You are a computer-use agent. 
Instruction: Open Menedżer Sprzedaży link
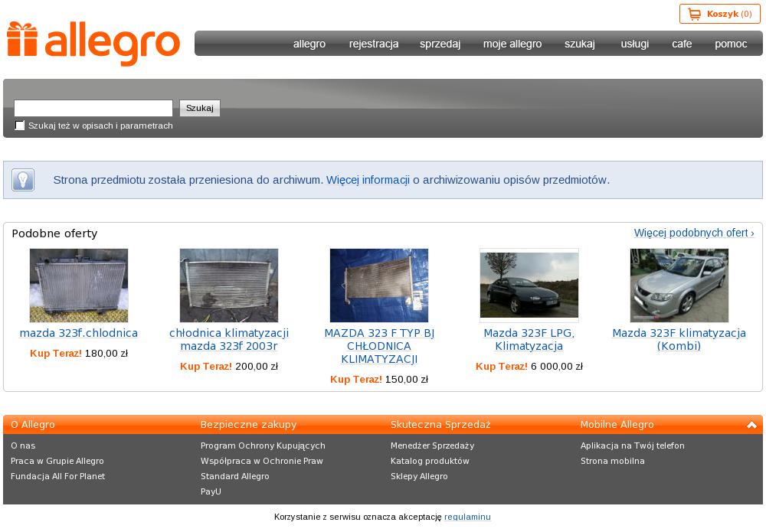pyautogui.click(x=432, y=446)
